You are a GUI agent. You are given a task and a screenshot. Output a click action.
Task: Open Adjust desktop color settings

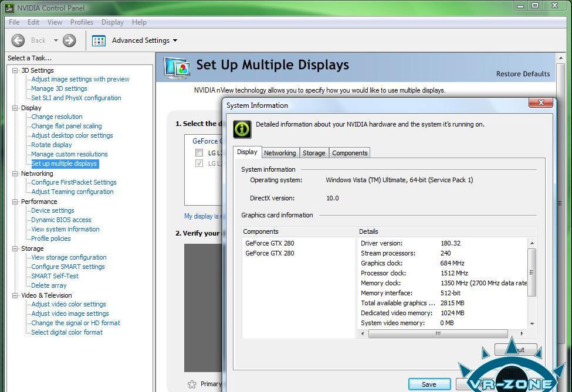coord(72,135)
